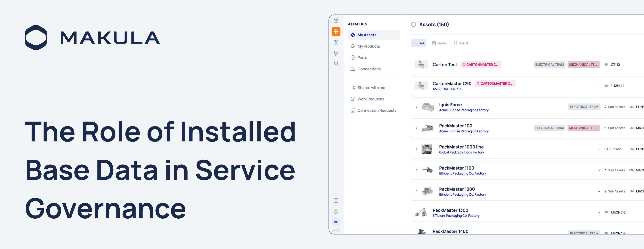Go to Connection Requests

click(377, 110)
